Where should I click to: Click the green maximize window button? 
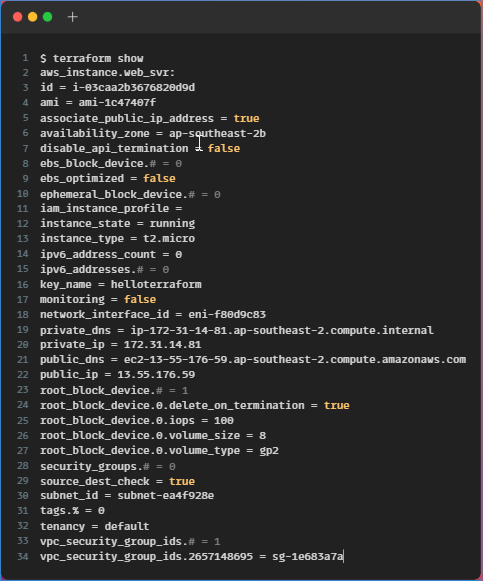(47, 17)
